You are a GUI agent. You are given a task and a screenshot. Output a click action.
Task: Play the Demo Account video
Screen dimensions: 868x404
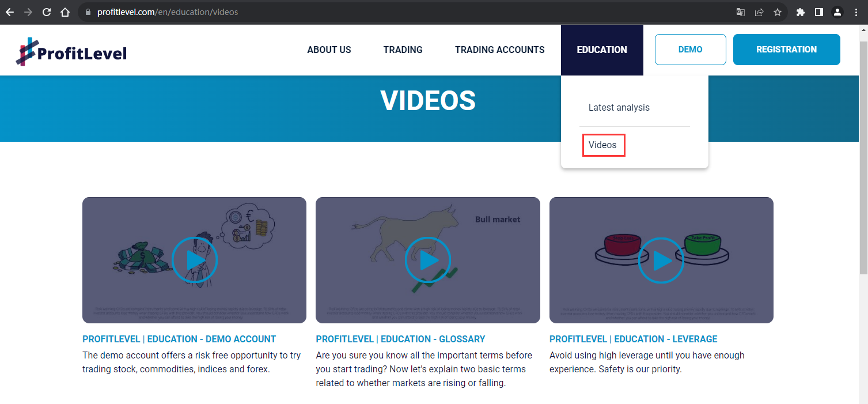pos(195,260)
